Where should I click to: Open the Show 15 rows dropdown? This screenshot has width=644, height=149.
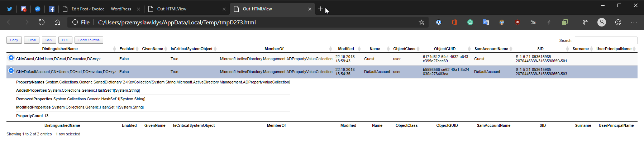point(89,40)
